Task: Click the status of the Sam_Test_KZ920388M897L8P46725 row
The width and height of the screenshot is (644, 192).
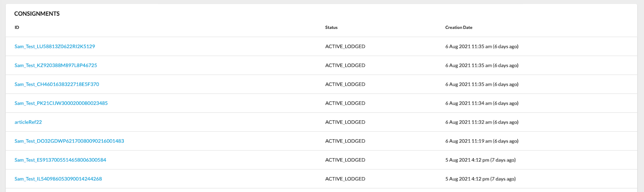Action: [345, 65]
